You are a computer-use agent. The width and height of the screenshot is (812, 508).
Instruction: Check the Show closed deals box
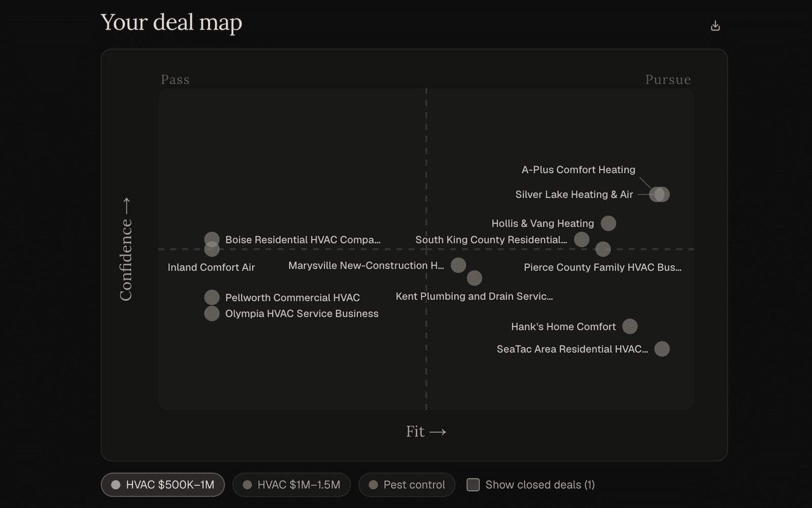tap(473, 485)
